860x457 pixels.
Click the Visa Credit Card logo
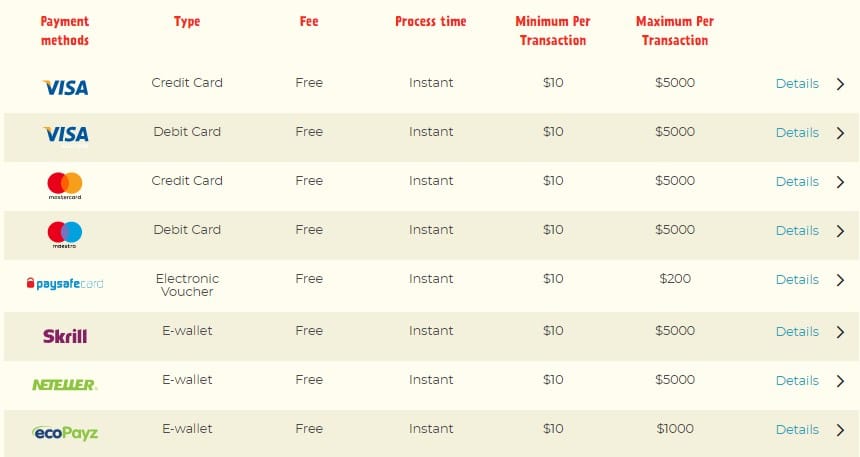click(x=65, y=88)
